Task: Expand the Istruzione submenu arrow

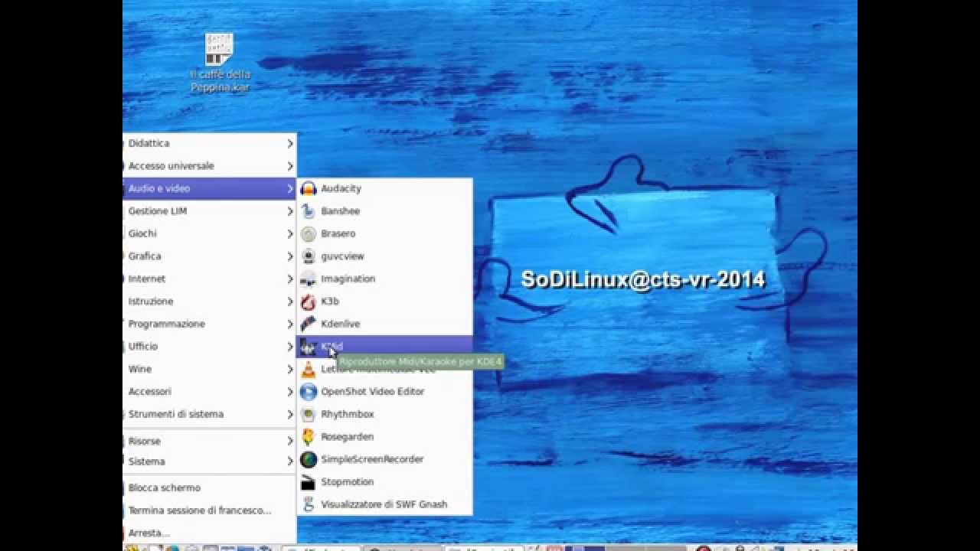Action: point(290,302)
